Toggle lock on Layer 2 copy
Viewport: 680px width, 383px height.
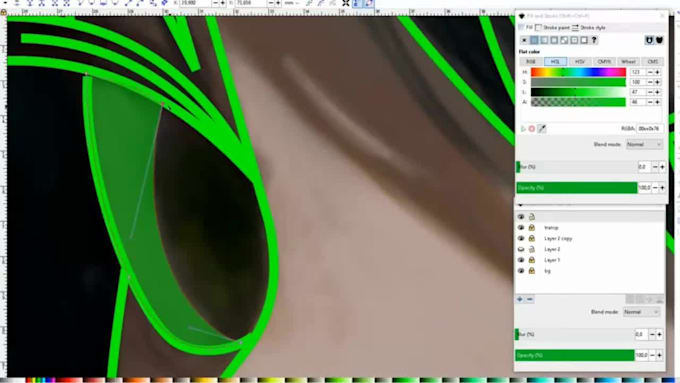[532, 238]
